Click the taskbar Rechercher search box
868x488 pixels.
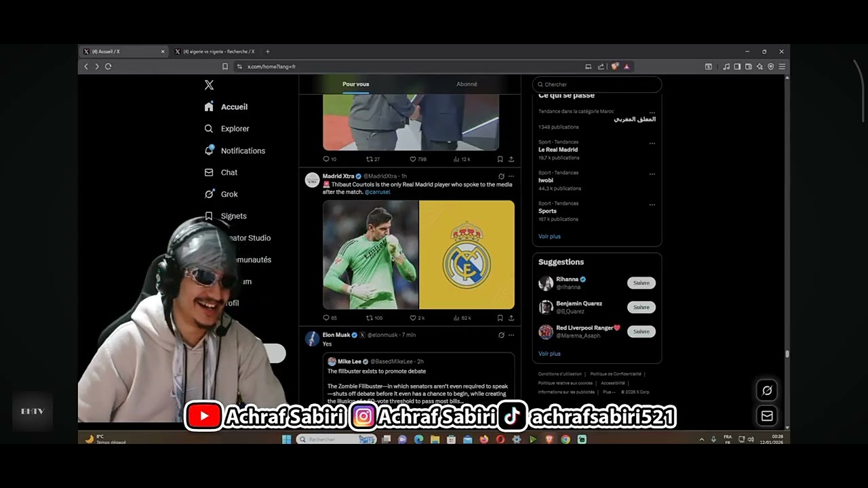[x=336, y=439]
